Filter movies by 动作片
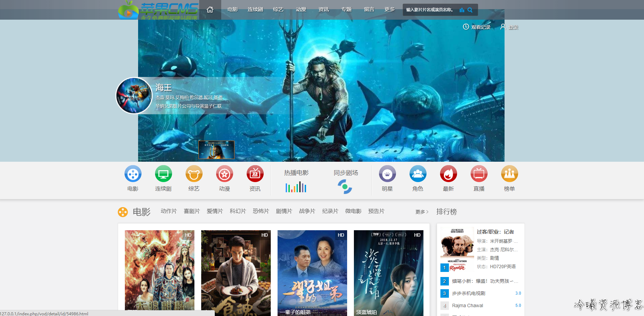644x316 pixels. pyautogui.click(x=169, y=211)
